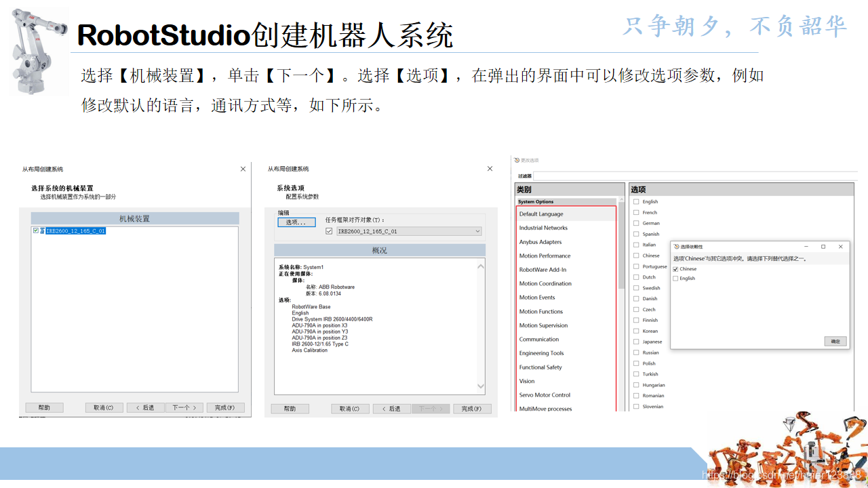868x488 pixels.
Task: Check the Hungarian language option
Action: (x=636, y=385)
